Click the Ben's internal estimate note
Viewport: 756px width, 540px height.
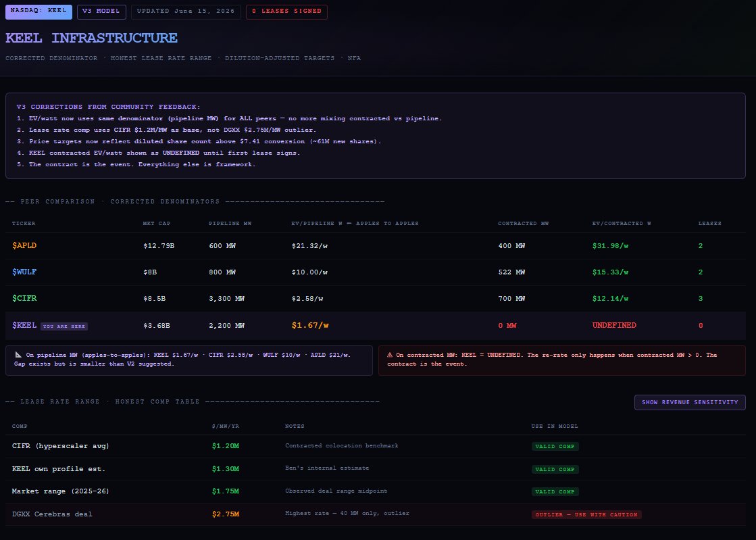[x=327, y=468]
